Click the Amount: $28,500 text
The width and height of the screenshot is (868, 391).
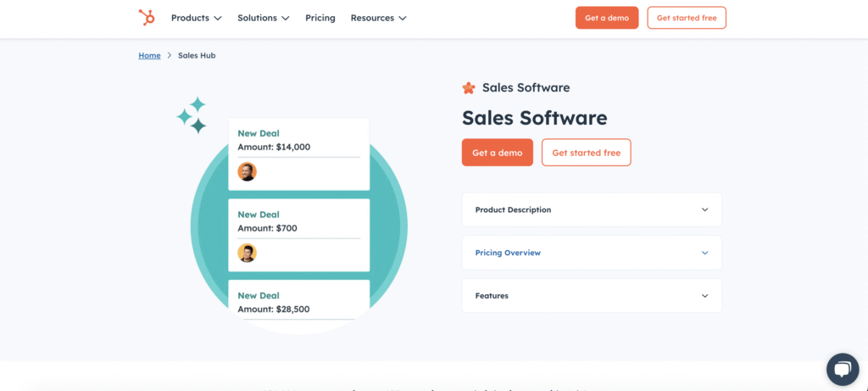(x=274, y=309)
